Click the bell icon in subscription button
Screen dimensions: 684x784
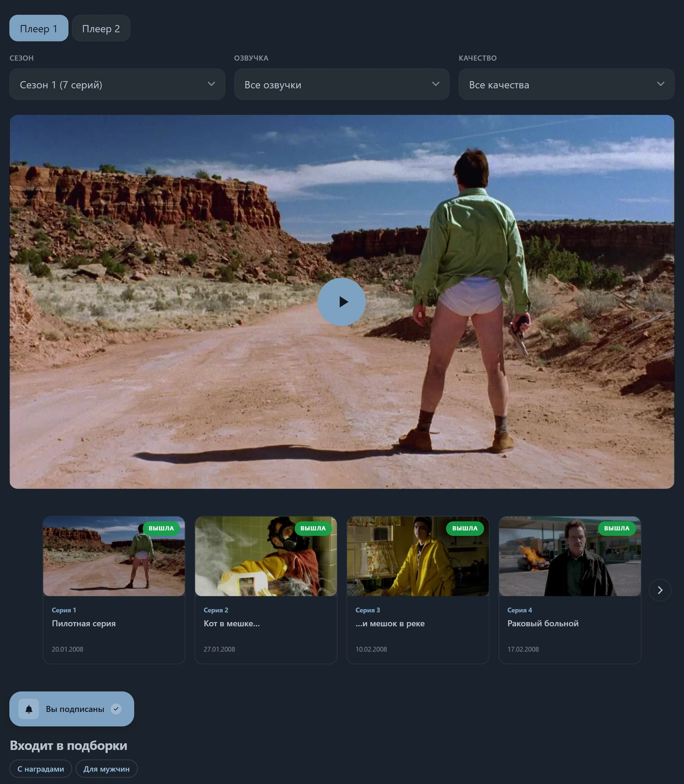coord(29,709)
